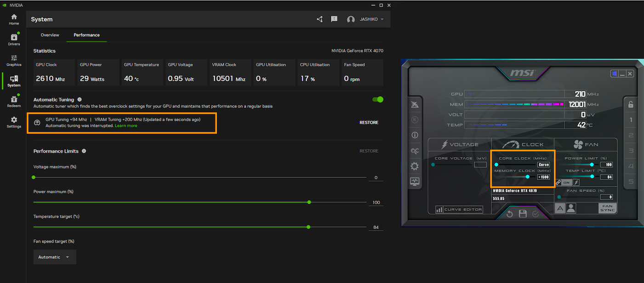Click the GPU Clock 2610 Mhz statistic

(54, 73)
